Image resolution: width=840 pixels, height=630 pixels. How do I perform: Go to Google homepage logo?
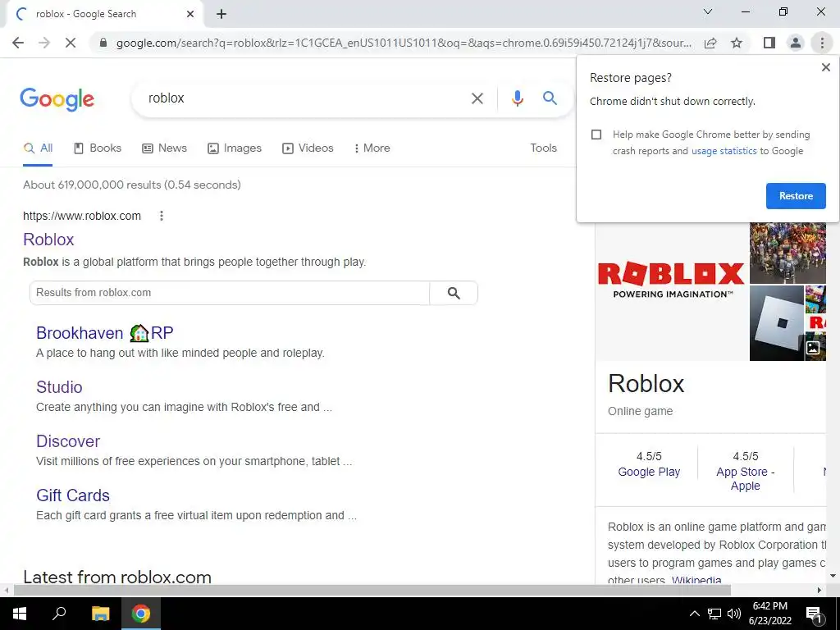tap(57, 99)
